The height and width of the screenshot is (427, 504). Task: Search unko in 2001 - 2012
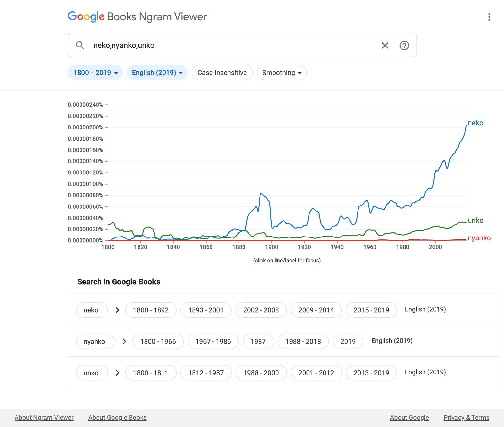coord(316,373)
